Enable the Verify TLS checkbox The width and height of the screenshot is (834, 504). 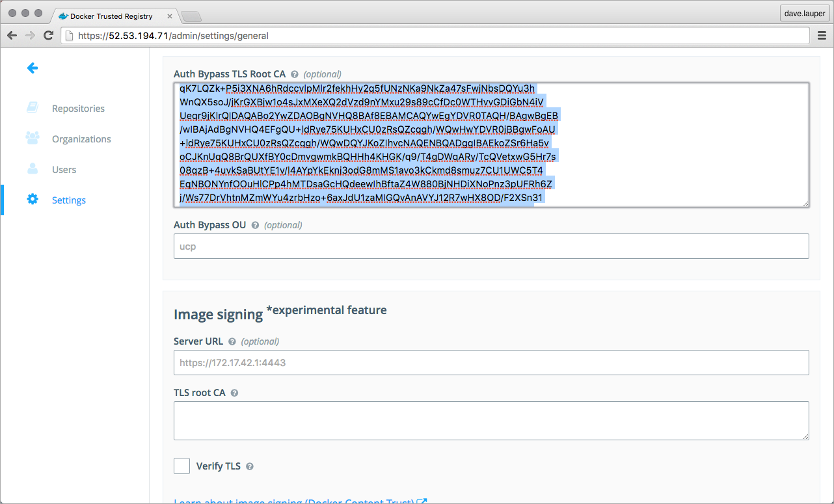(x=182, y=466)
